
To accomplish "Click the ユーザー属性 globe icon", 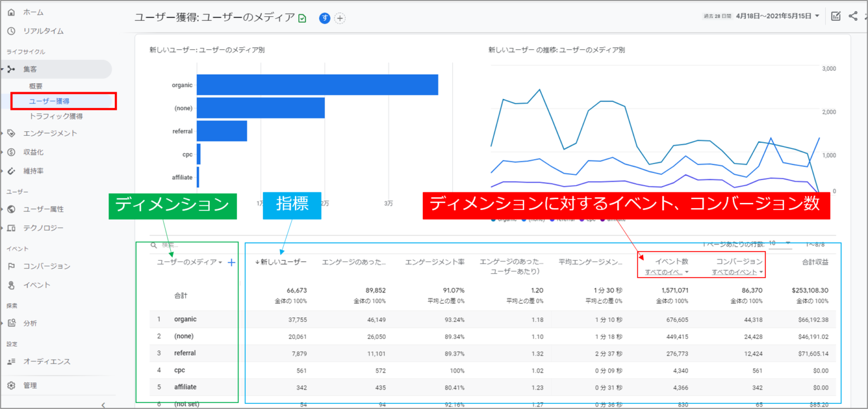I will coord(11,209).
